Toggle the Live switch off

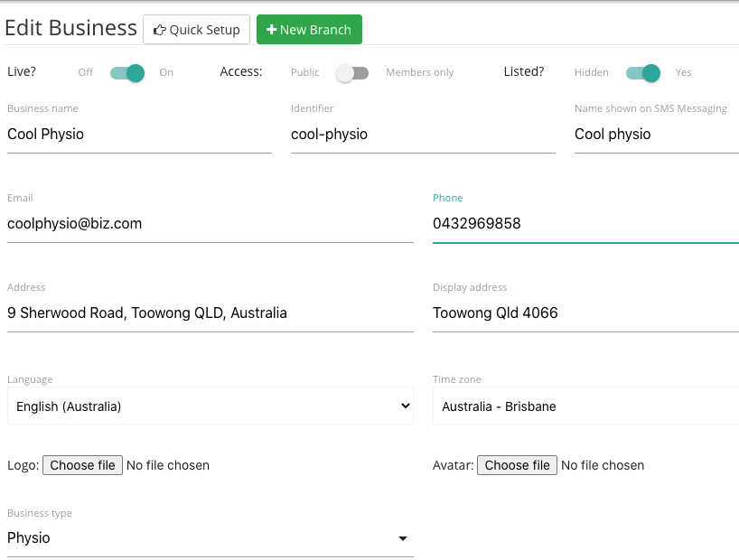(x=127, y=73)
